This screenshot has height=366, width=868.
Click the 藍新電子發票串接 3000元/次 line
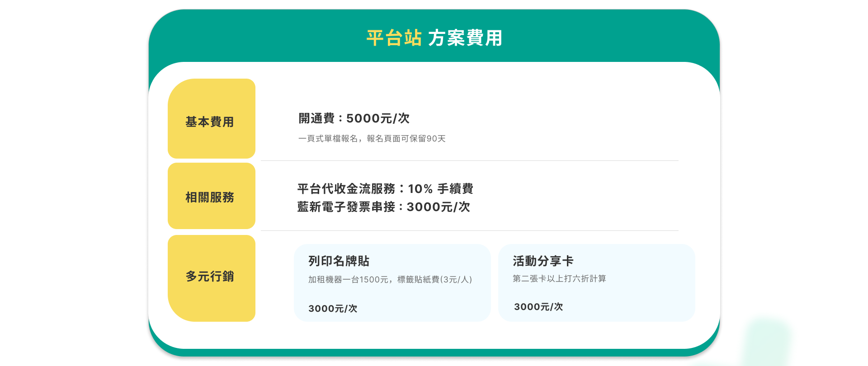[x=383, y=207]
